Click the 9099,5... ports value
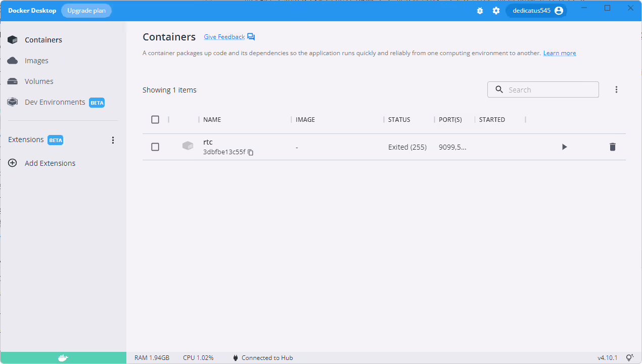This screenshot has width=642, height=364. [x=452, y=147]
